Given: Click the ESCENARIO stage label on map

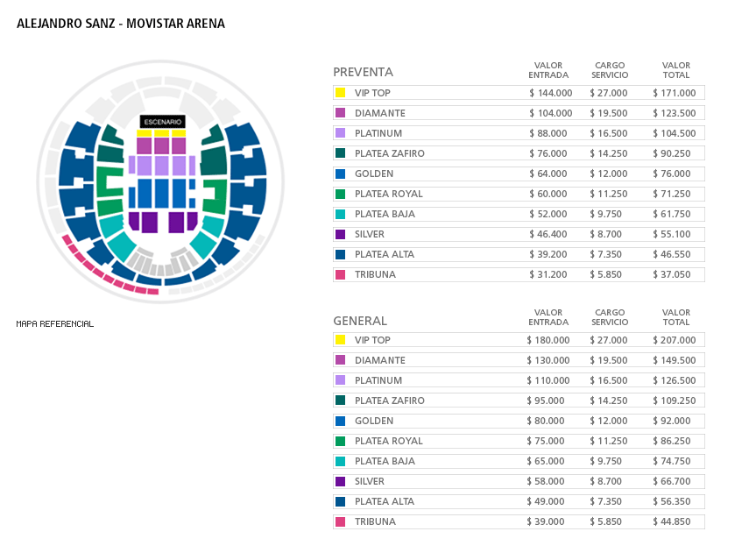Looking at the screenshot, I should click(x=162, y=122).
